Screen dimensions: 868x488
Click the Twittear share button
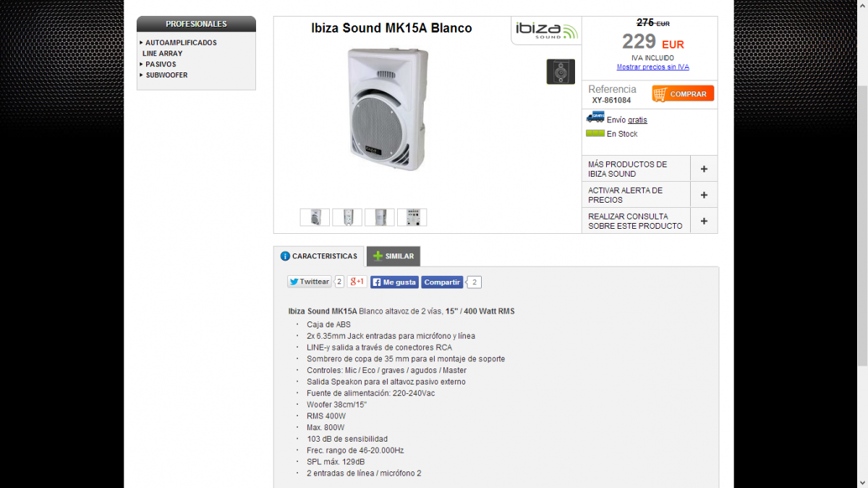[309, 282]
